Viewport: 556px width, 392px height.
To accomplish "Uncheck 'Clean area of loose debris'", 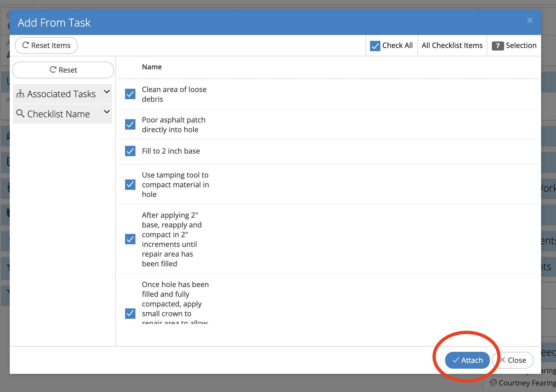I will pyautogui.click(x=130, y=94).
